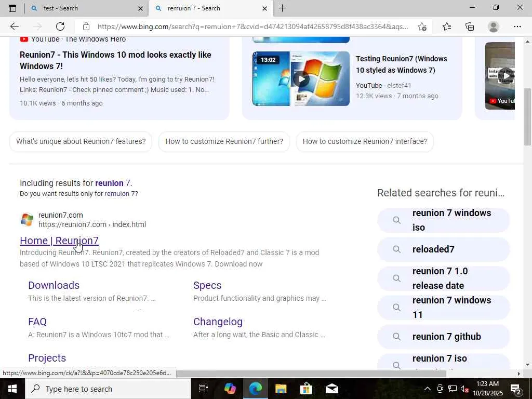Switch to the 'test - Search' tab

tap(87, 8)
